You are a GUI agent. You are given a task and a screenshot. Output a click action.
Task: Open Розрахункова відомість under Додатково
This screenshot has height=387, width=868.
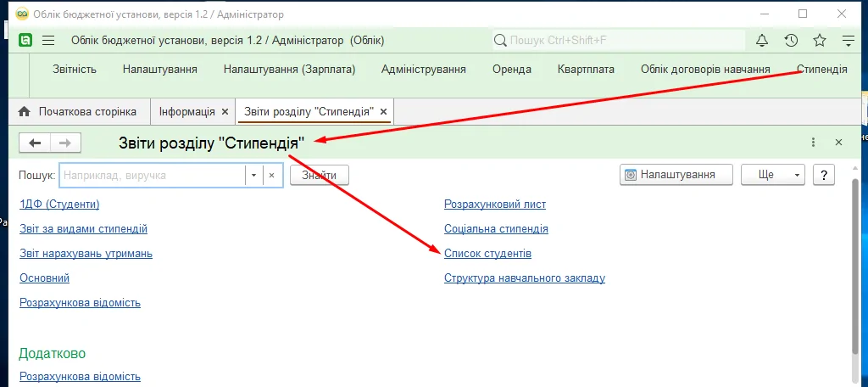pos(80,377)
